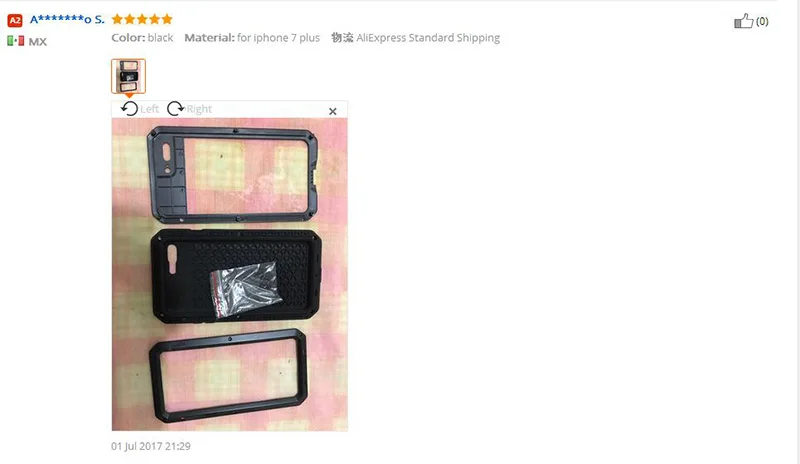800x464 pixels.
Task: Close the enlarged photo viewer
Action: click(333, 111)
